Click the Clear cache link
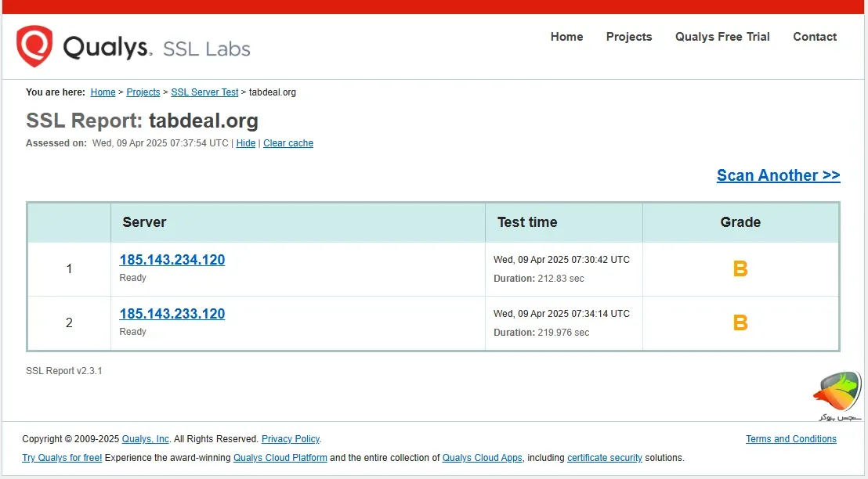This screenshot has height=479, width=868. point(288,143)
